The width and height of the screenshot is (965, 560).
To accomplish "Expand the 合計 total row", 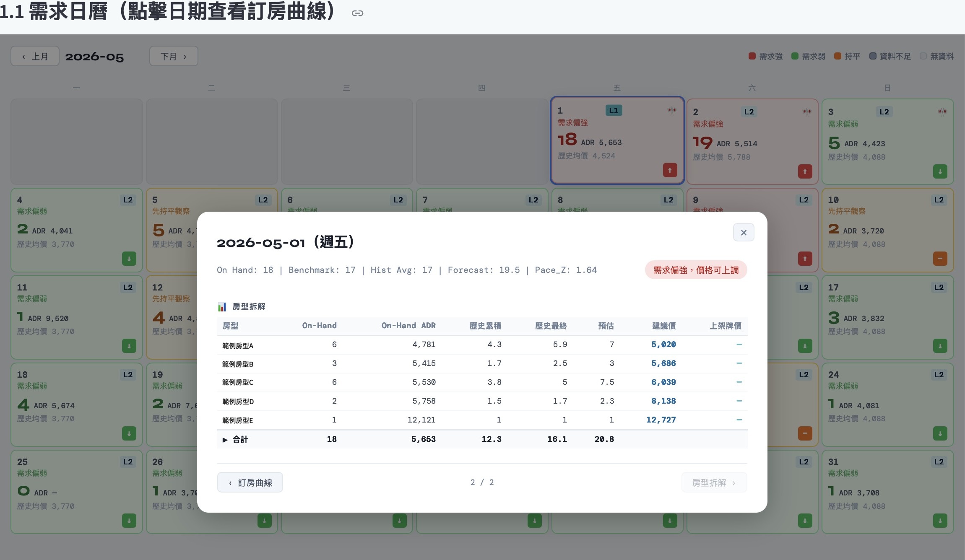I will (x=225, y=440).
